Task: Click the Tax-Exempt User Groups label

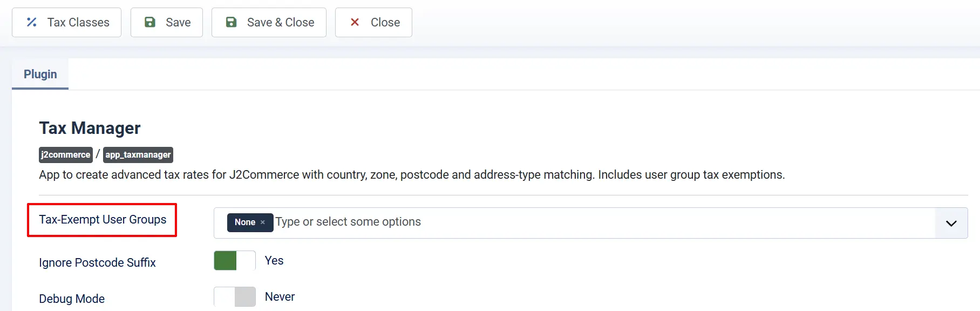Action: click(103, 220)
